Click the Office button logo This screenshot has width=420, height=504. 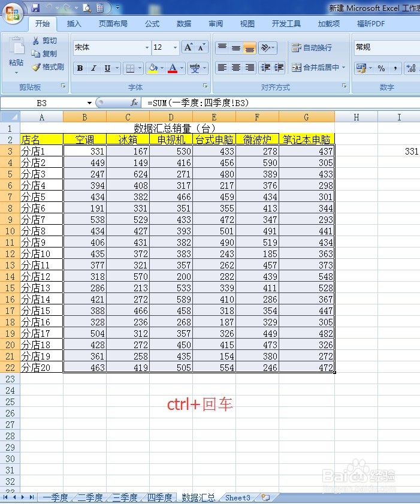13,14
